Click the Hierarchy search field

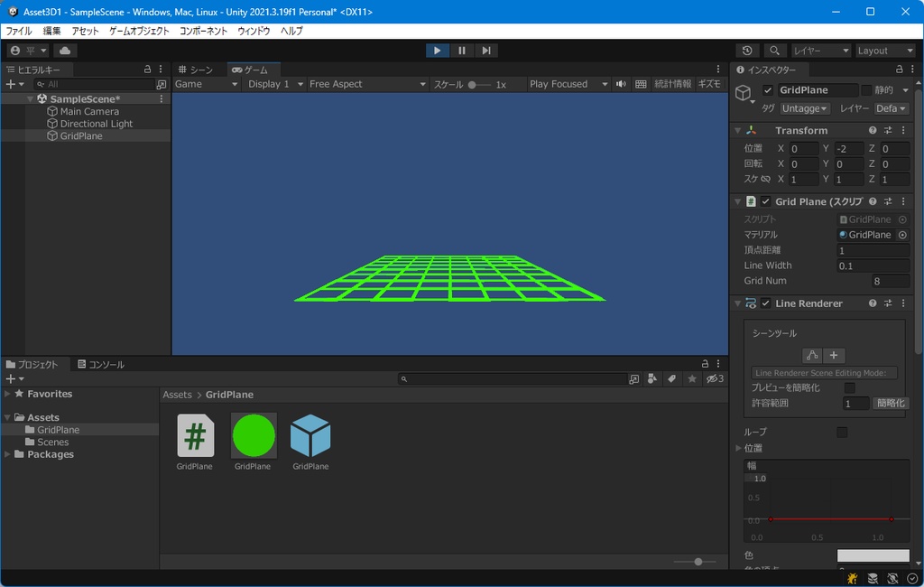(94, 84)
